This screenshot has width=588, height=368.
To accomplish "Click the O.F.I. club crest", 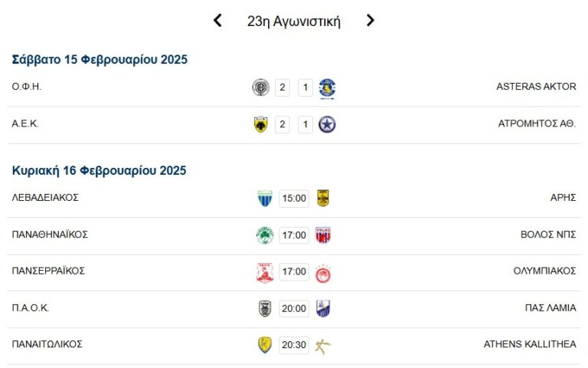I will [x=260, y=87].
